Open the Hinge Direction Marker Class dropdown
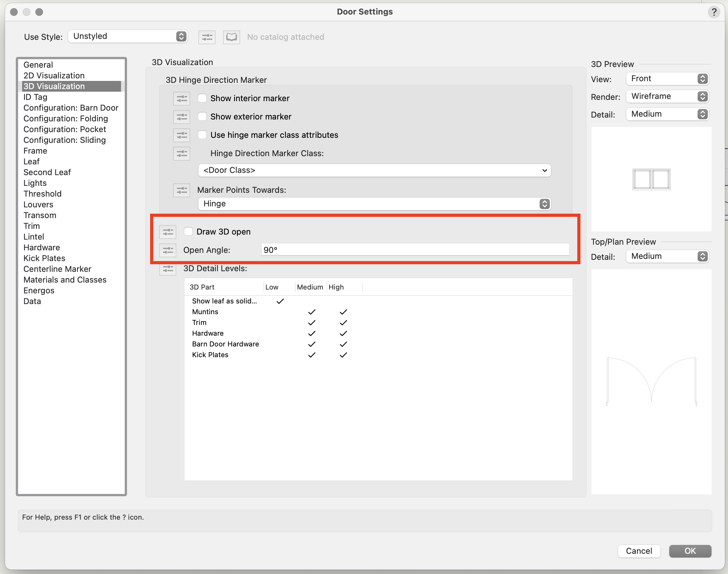Viewport: 728px width, 574px height. tap(374, 170)
